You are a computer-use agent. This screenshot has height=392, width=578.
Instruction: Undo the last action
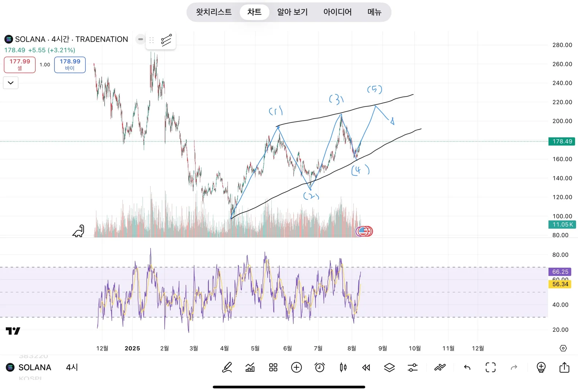(467, 368)
